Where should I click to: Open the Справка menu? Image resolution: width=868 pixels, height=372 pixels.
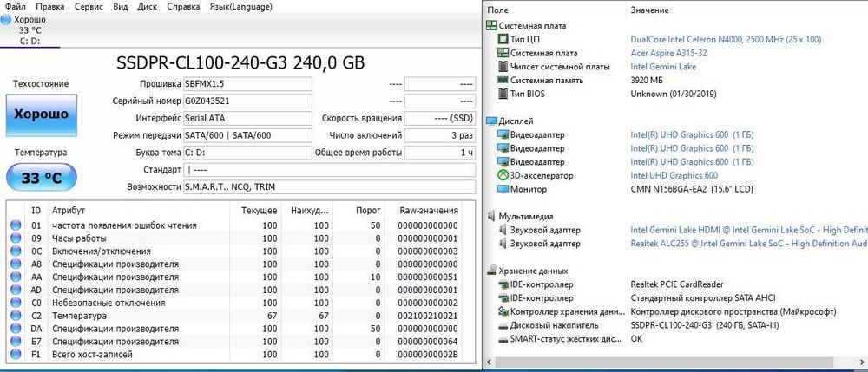(x=182, y=7)
